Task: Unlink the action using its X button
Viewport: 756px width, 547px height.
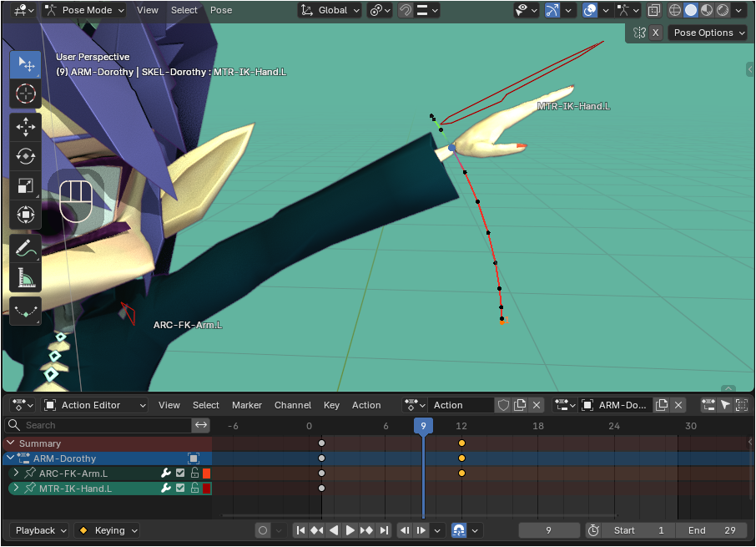Action: 537,405
